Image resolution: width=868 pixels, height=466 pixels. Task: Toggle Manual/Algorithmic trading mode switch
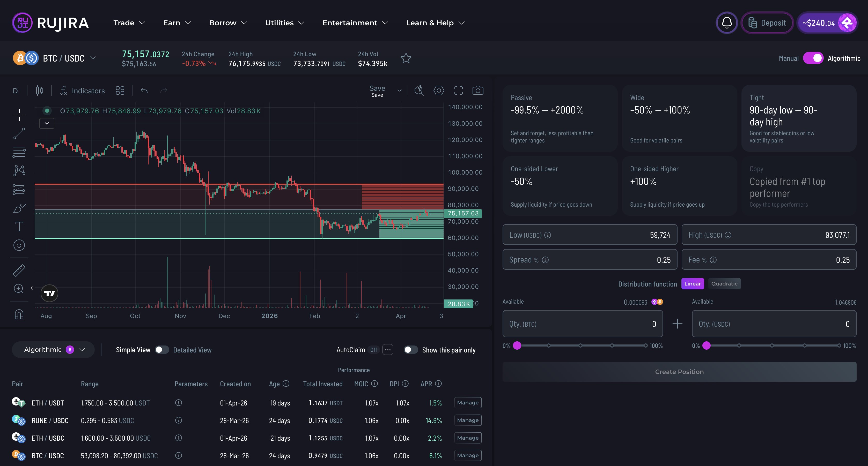click(813, 58)
